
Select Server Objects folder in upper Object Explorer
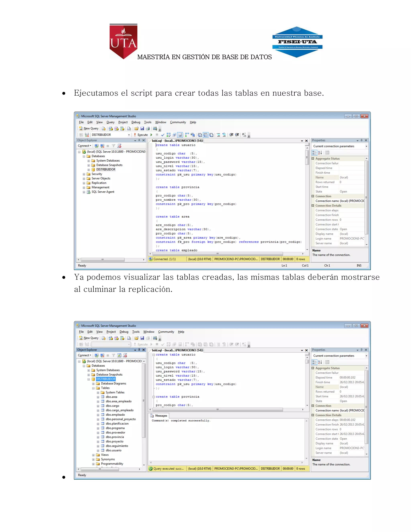click(101, 178)
